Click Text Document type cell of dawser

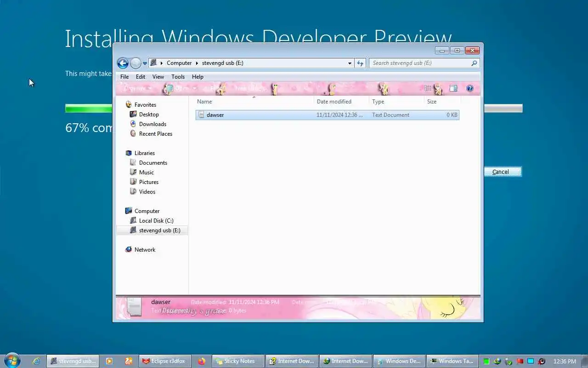pos(390,115)
